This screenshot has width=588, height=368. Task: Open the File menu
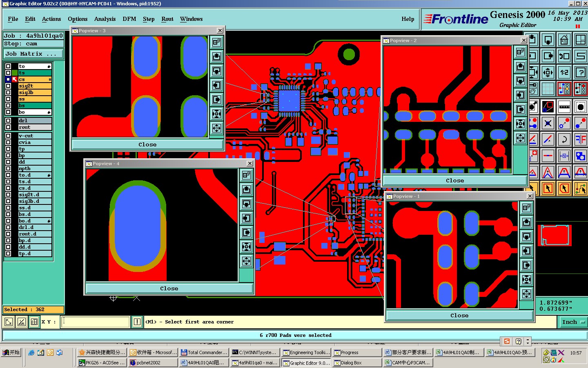13,19
